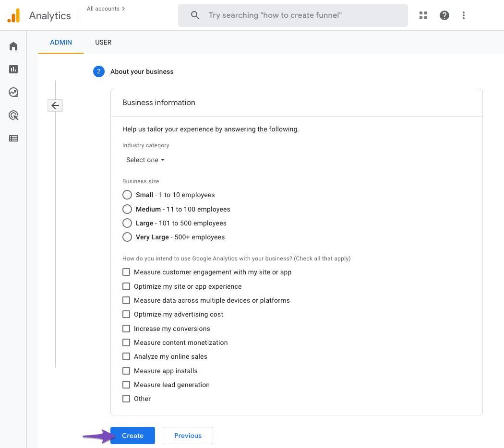Expand the Industry category dropdown

pyautogui.click(x=145, y=160)
